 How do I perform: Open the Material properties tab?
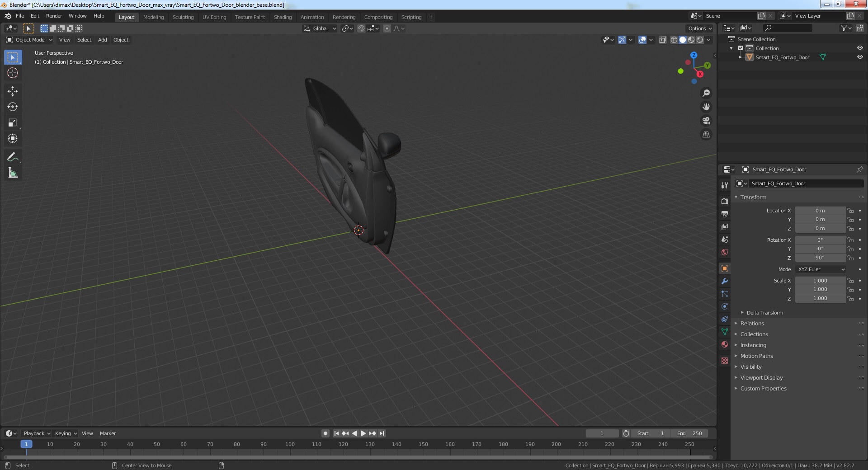(725, 344)
